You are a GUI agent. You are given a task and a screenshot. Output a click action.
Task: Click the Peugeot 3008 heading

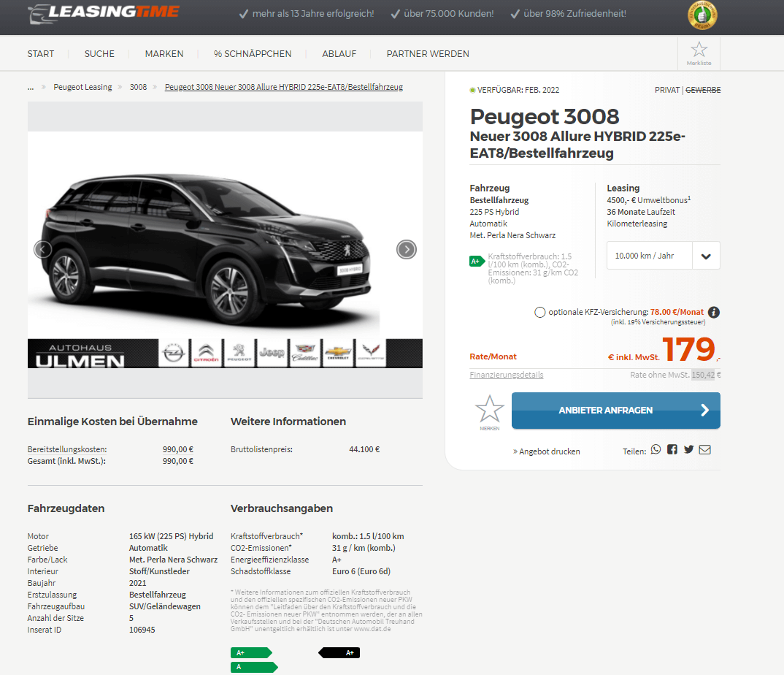tap(545, 117)
